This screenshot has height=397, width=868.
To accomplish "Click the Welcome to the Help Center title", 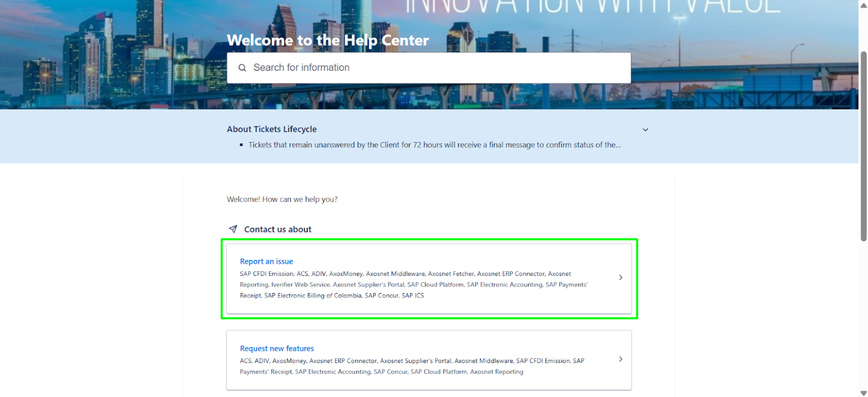I will pyautogui.click(x=327, y=40).
